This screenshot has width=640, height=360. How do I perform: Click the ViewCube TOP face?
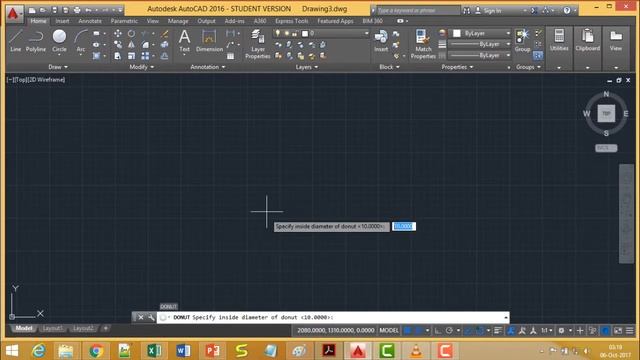click(606, 113)
